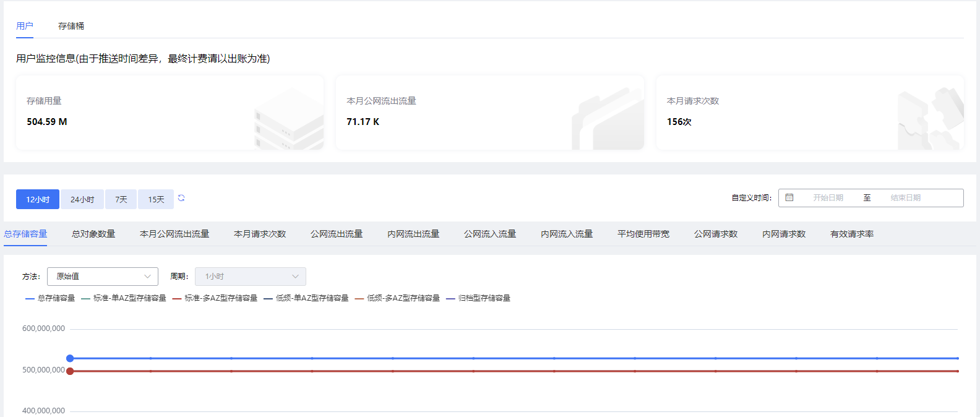The height and width of the screenshot is (417, 980).
Task: Click the refresh icon next to 15天
Action: (181, 198)
